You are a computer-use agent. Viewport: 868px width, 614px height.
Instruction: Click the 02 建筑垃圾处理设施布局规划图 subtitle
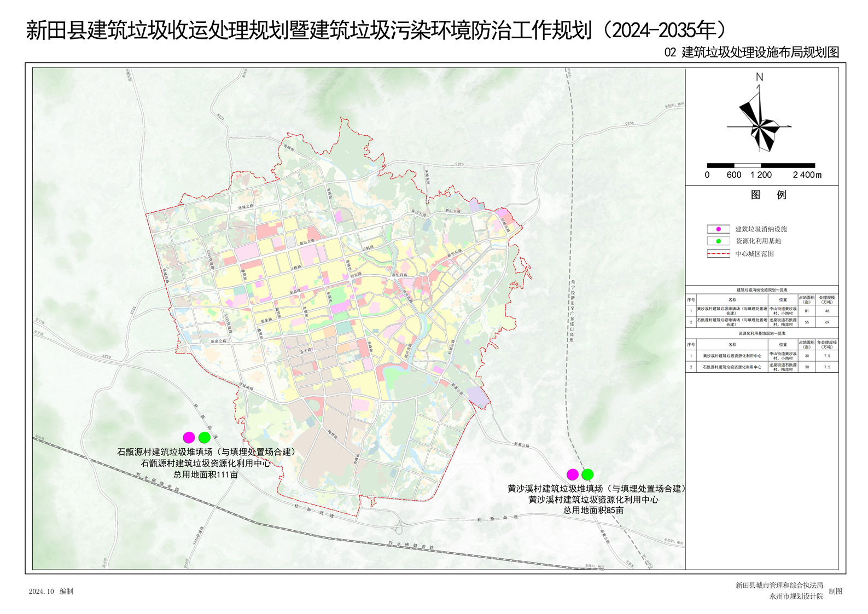pyautogui.click(x=752, y=53)
